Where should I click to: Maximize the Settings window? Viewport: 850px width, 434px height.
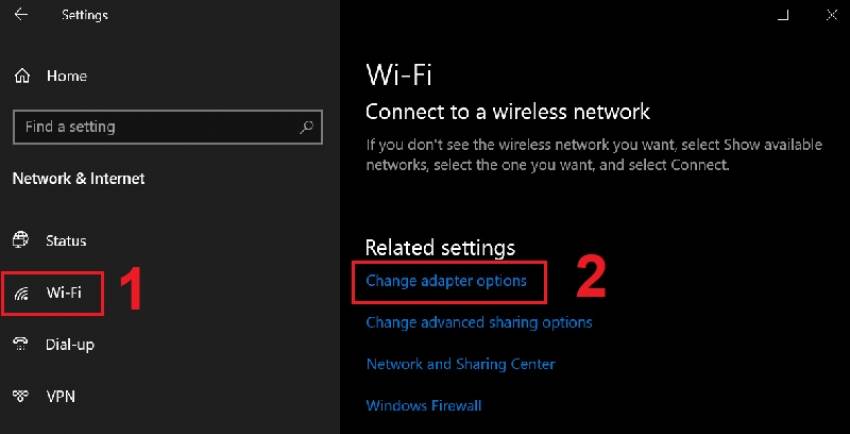click(783, 15)
